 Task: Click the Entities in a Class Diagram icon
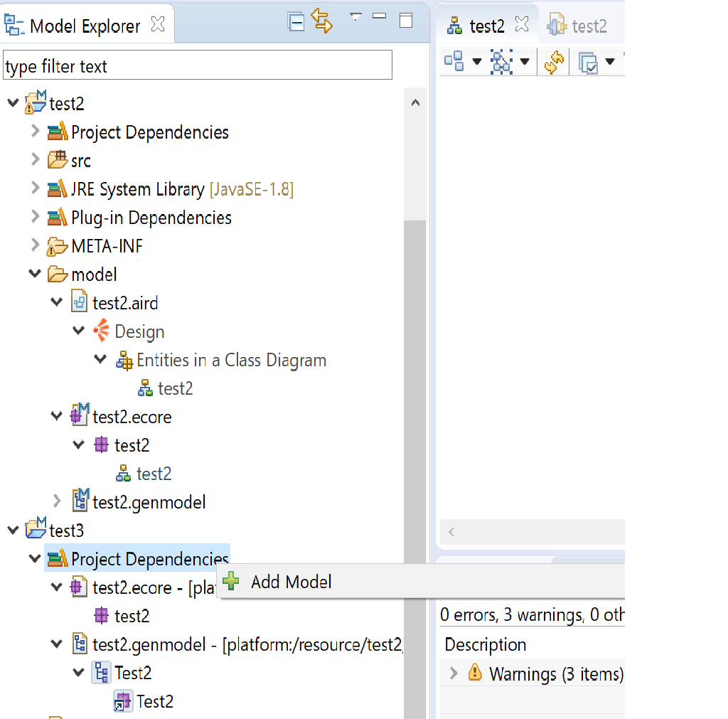(124, 360)
